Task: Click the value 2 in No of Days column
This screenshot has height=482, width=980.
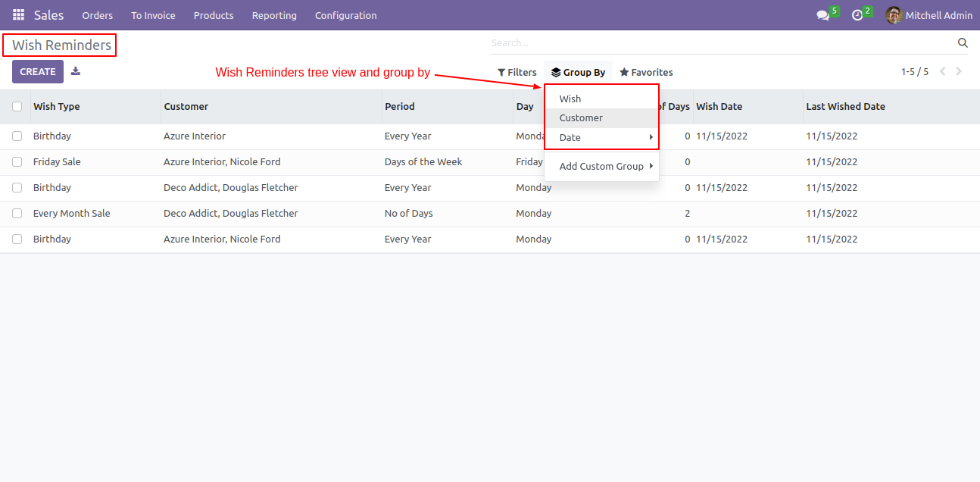Action: pyautogui.click(x=688, y=214)
